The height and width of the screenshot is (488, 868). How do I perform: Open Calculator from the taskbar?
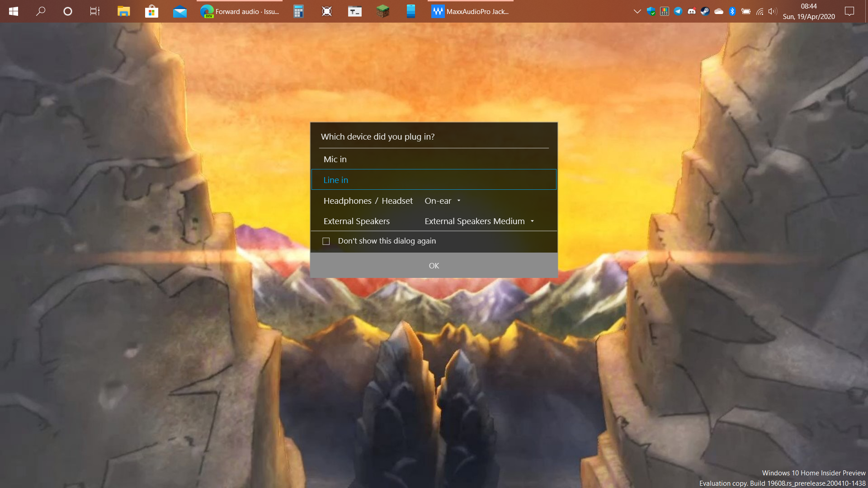(298, 11)
